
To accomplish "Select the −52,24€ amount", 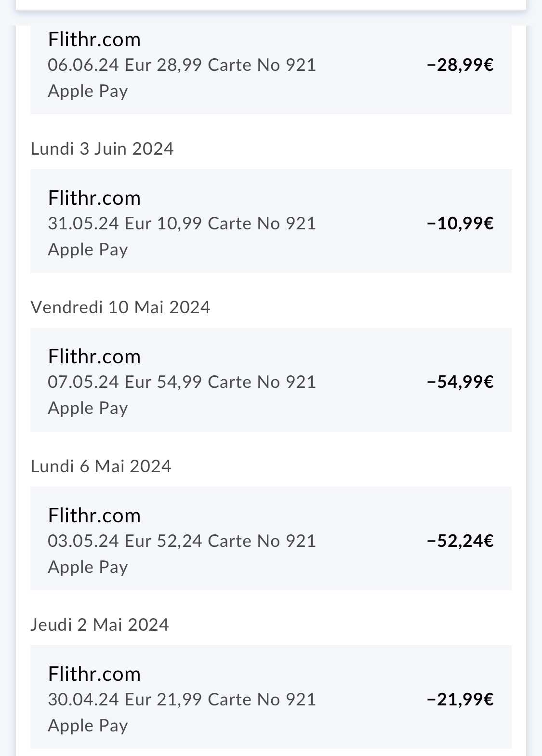I will coord(460,541).
